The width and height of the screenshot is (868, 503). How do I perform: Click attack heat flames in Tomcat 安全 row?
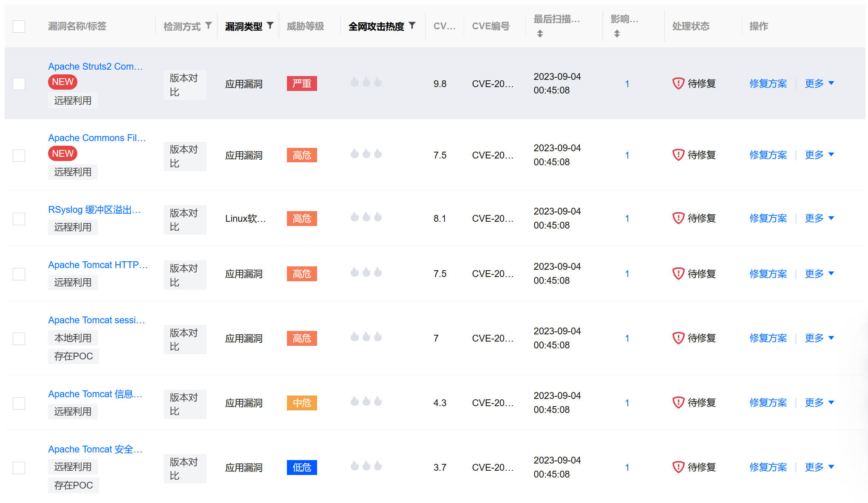(x=366, y=466)
